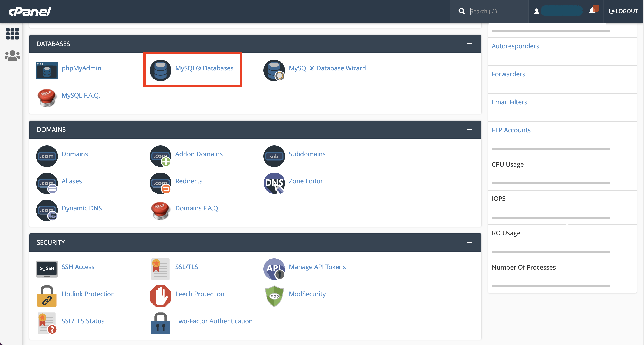Click the Two-Factor Authentication padlock icon

[x=160, y=323]
